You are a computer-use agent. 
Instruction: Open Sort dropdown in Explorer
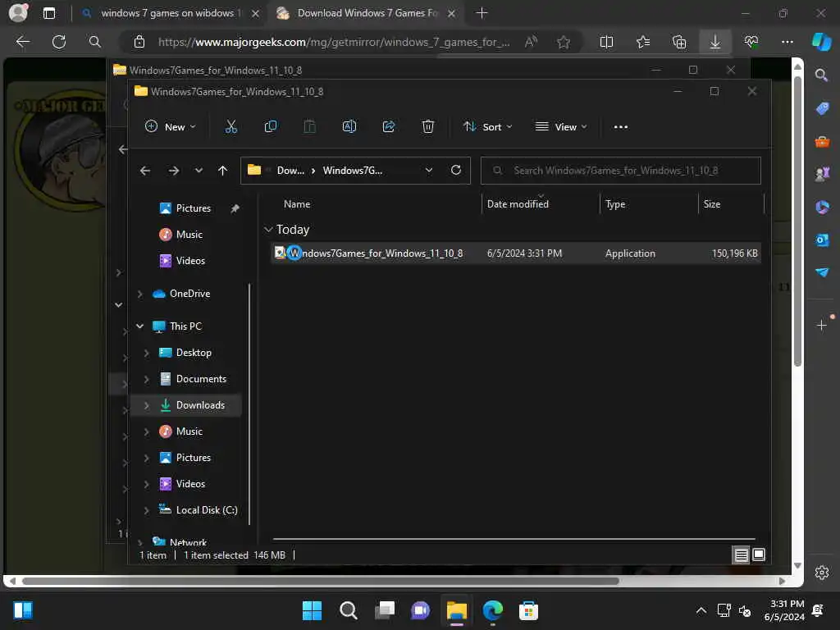coord(488,127)
